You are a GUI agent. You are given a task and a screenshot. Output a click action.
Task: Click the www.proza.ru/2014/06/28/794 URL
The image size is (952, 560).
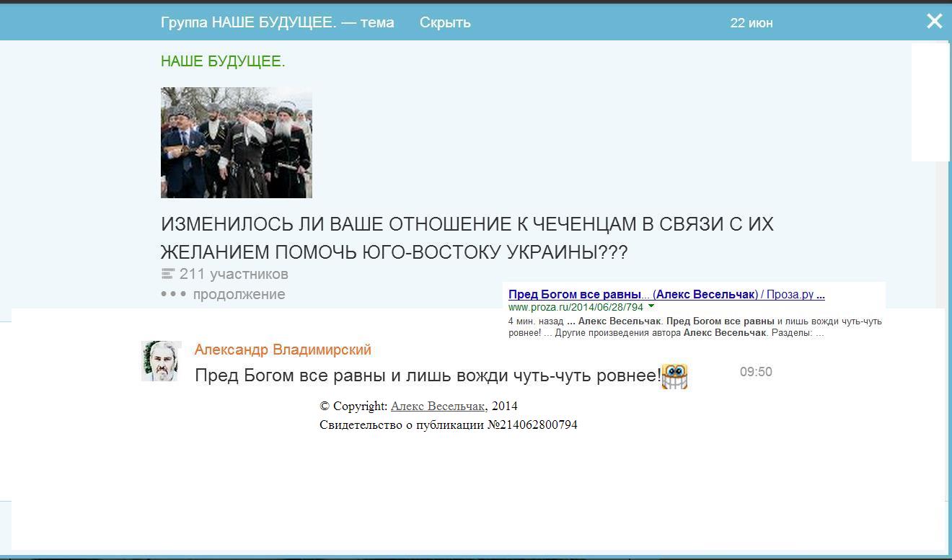(x=576, y=307)
